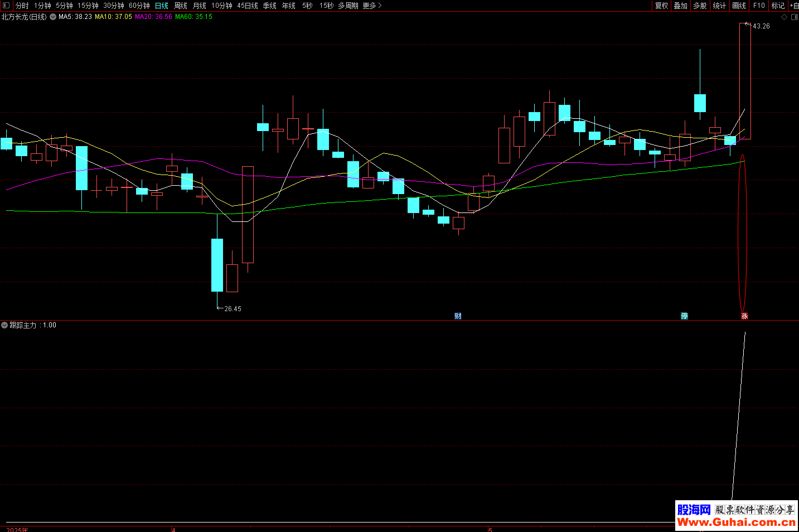Viewport: 799px width, 532px height.
Task: Click the 北方长龙(日线) stock title
Action: [x=24, y=17]
